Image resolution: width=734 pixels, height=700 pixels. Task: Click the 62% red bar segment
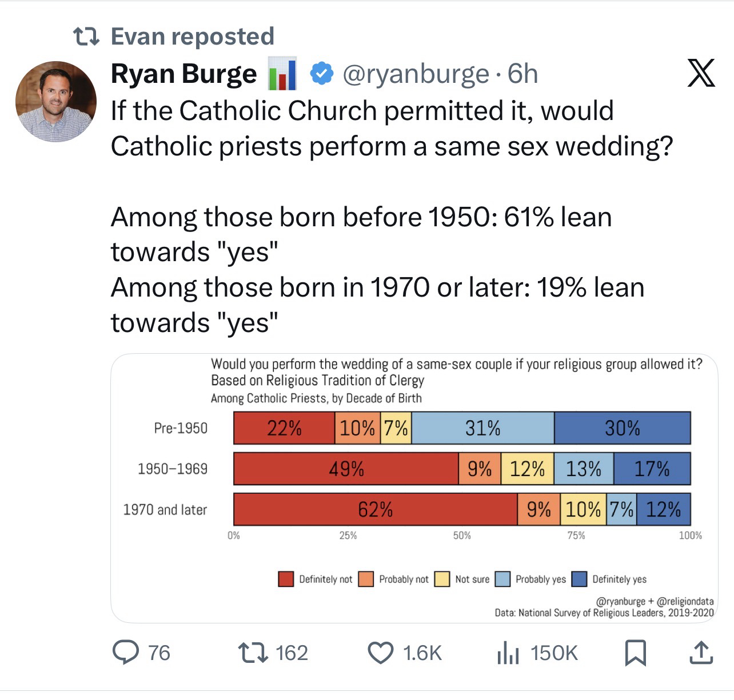[x=375, y=509]
